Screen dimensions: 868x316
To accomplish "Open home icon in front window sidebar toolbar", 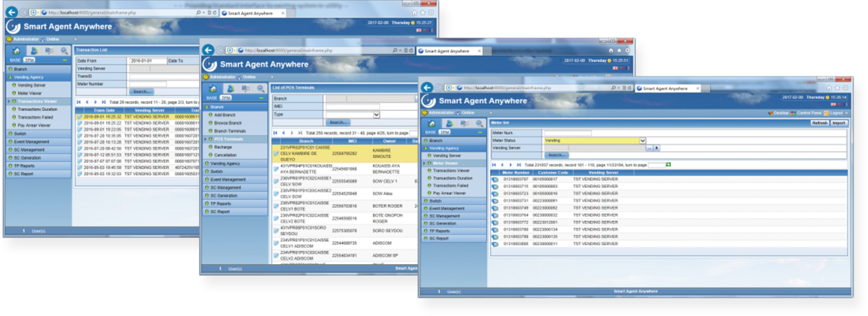I will (431, 122).
